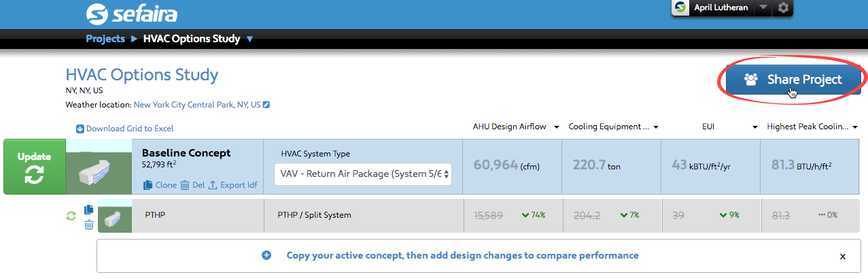Open HVAC System Type select box
This screenshot has height=279, width=868.
[363, 174]
